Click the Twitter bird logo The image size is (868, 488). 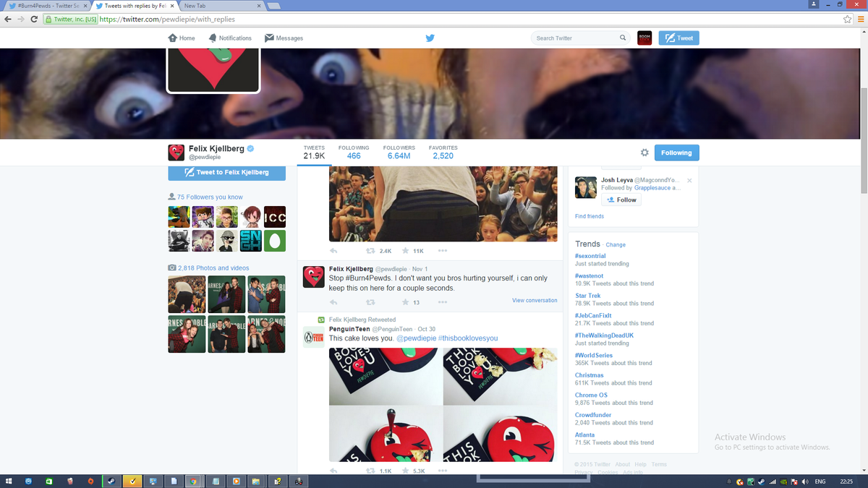(430, 38)
